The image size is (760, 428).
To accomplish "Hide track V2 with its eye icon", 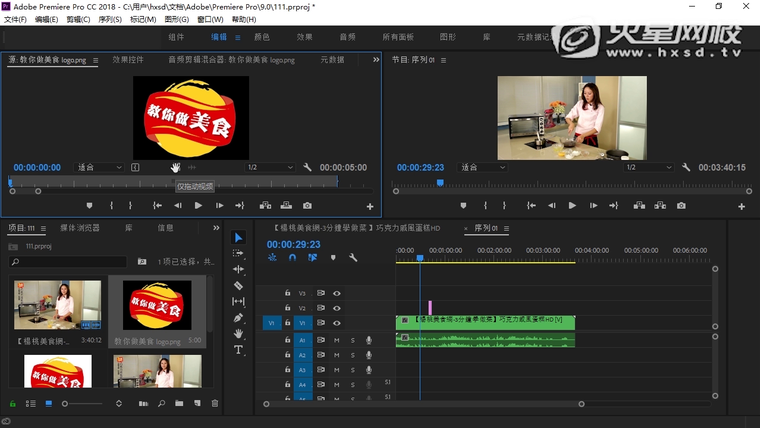I will pyautogui.click(x=337, y=308).
